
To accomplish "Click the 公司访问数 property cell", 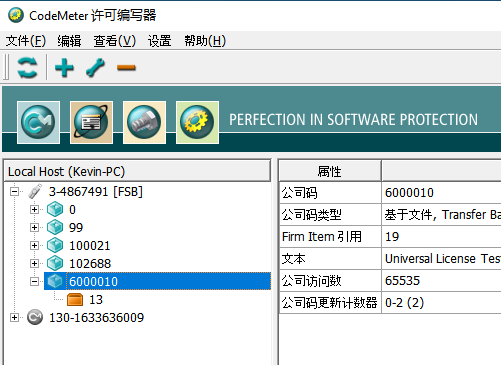I will pos(330,281).
